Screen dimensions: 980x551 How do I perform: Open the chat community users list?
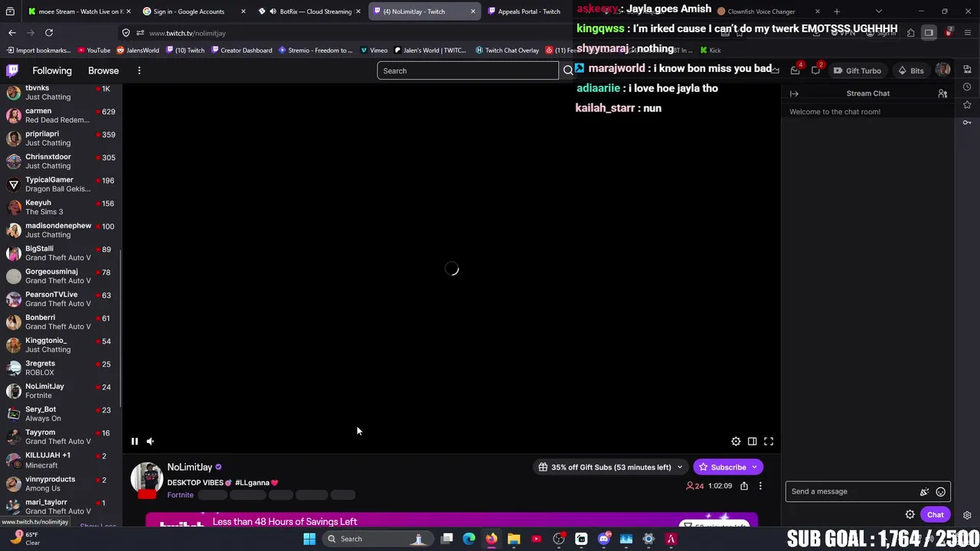pos(942,93)
